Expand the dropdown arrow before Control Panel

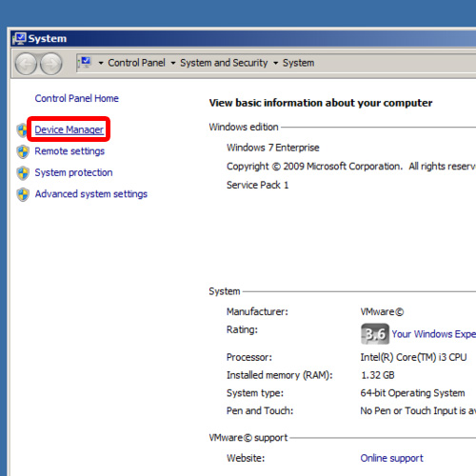coord(101,63)
